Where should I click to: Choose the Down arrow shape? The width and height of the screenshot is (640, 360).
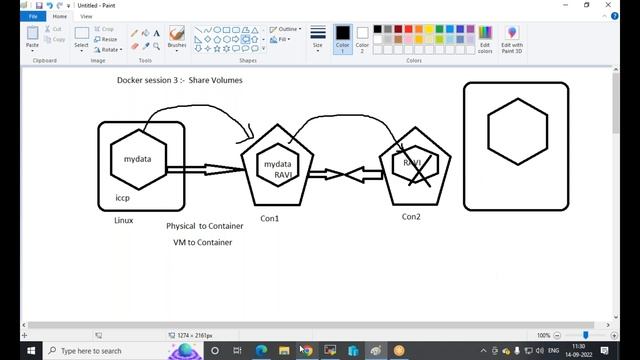click(198, 49)
